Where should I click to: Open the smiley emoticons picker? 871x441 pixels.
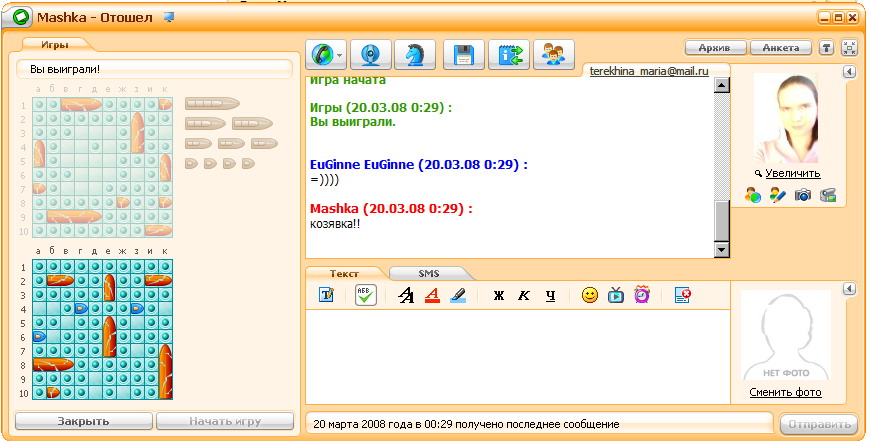[x=590, y=295]
